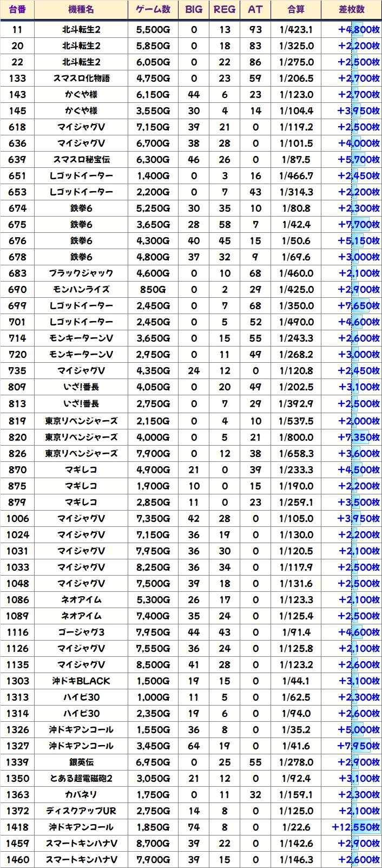382x868 pixels.
Task: Select machine number 1418 cell
Action: click(x=17, y=827)
